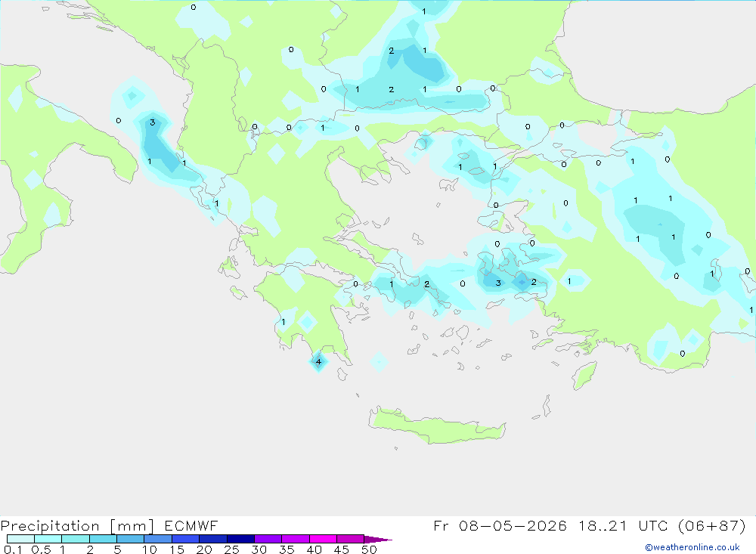
Task: Click the "3" precipitation value on Turkey's Aegean coast
Action: [x=498, y=283]
